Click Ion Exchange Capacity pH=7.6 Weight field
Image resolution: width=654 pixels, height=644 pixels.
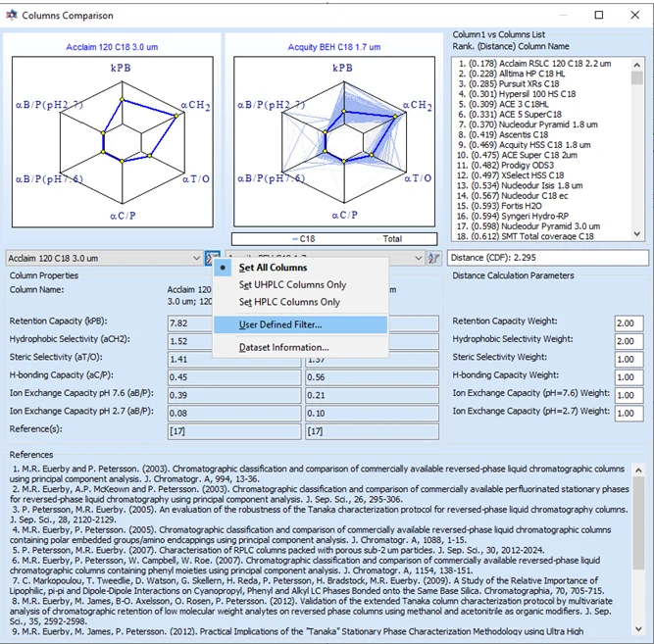[629, 395]
